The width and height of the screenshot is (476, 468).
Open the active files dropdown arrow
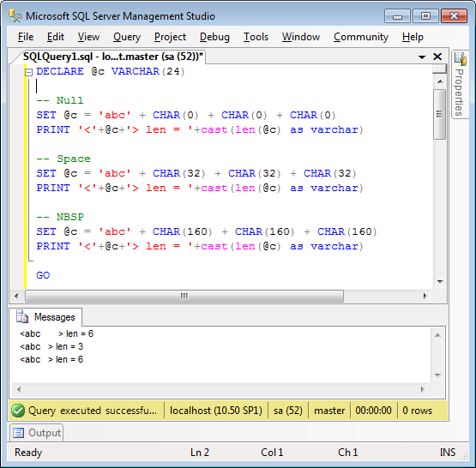(422, 57)
